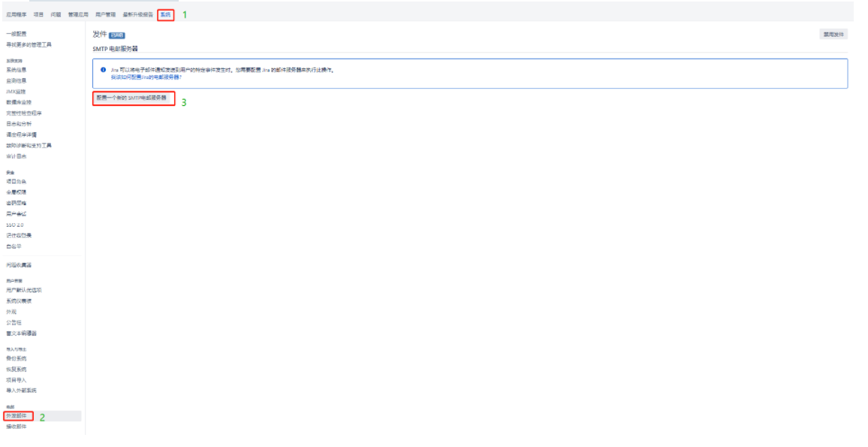868x447 pixels.
Task: Select 富文本编辑器 (Rich text editor) in sidebar
Action: (22, 334)
